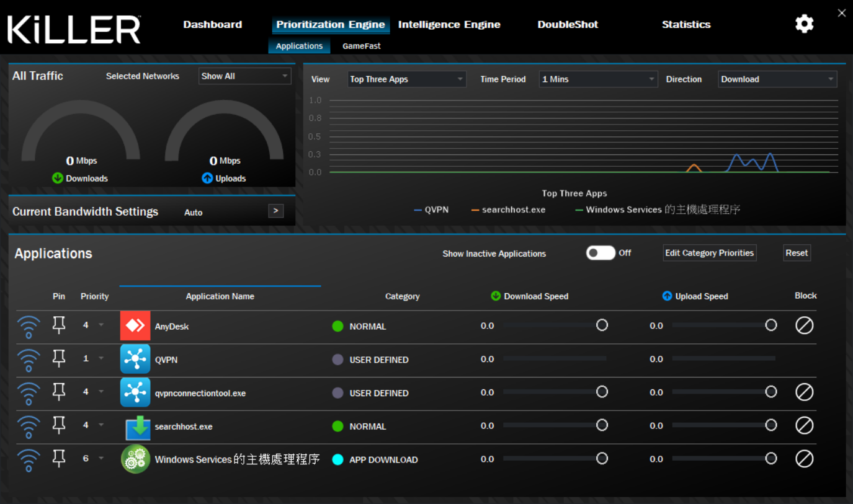
Task: Select the QVPN application icon
Action: pos(135,358)
